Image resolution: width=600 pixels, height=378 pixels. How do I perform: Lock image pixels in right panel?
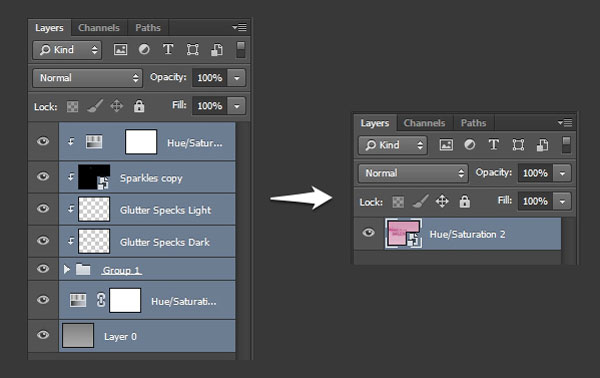click(x=421, y=201)
